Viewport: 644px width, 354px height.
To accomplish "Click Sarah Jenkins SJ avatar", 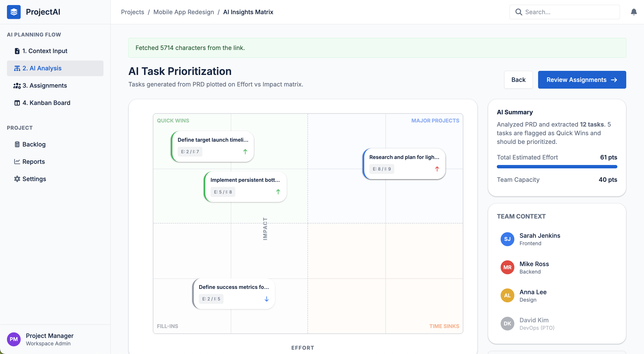I will (x=507, y=239).
